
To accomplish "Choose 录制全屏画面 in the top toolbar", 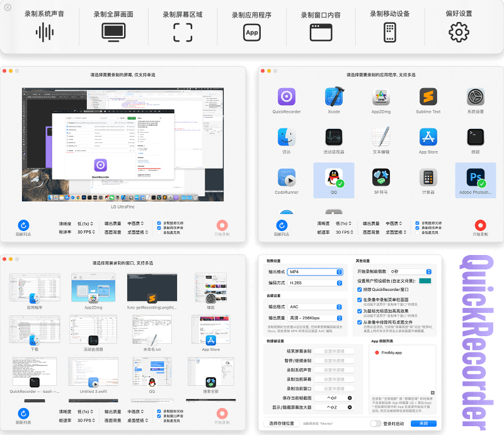I will tap(113, 26).
